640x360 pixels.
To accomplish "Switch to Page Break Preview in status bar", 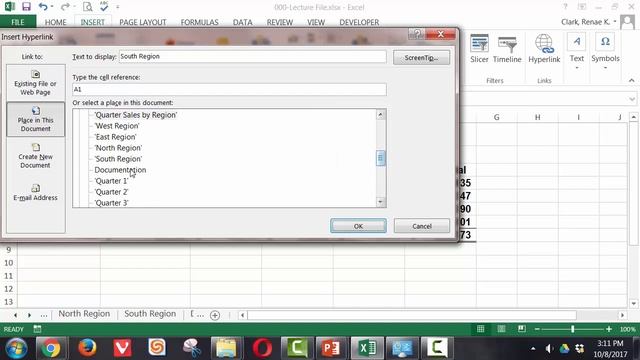I will [x=522, y=329].
